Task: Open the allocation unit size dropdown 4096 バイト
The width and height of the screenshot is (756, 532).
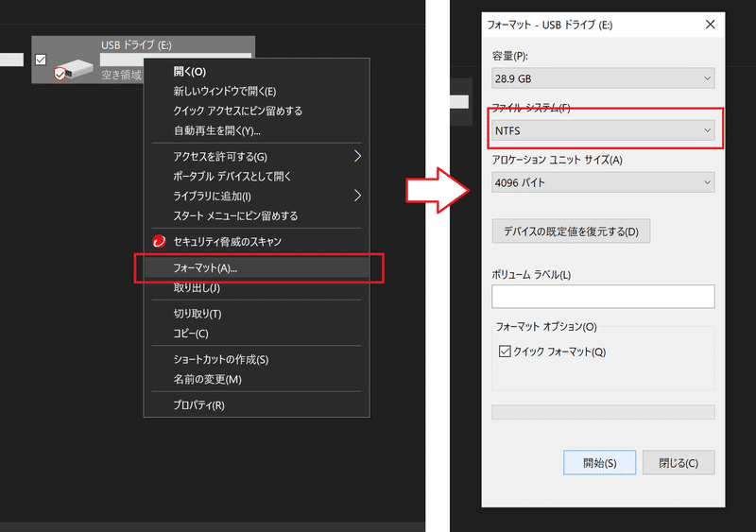Action: point(603,182)
